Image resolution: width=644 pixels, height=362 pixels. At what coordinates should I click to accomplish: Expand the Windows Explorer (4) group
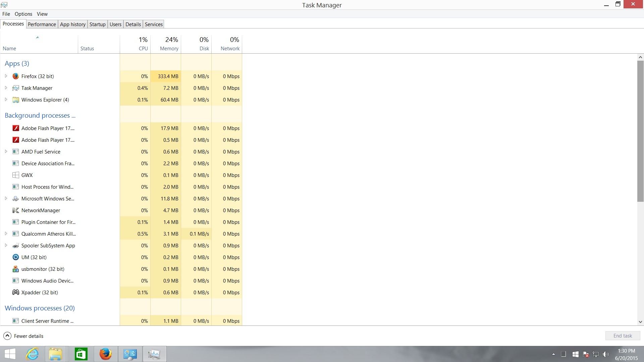(x=6, y=100)
